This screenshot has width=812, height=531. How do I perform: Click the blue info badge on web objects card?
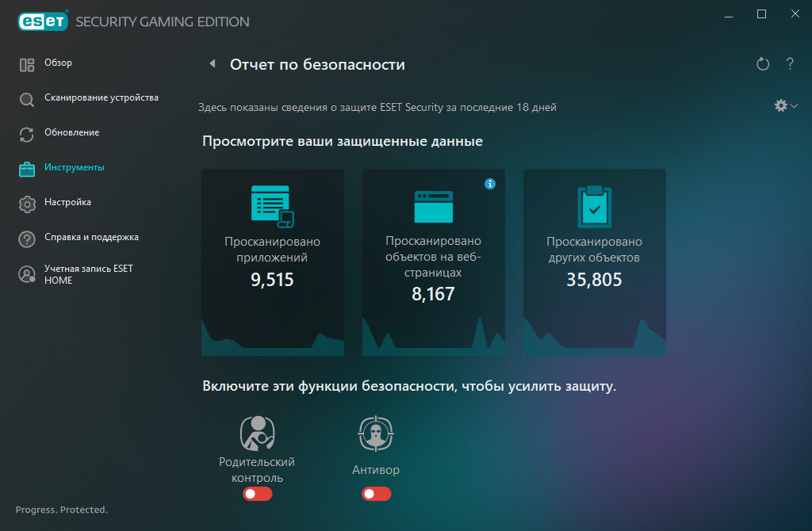click(490, 184)
